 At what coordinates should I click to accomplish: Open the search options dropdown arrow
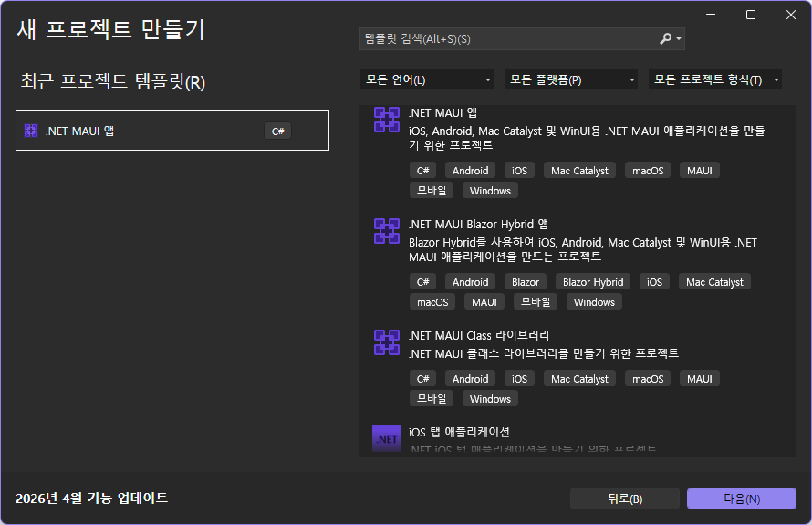679,39
